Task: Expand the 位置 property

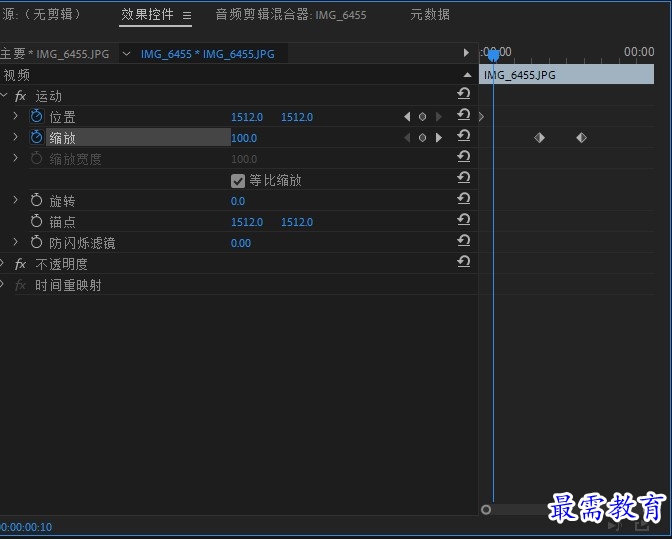Action: [16, 116]
